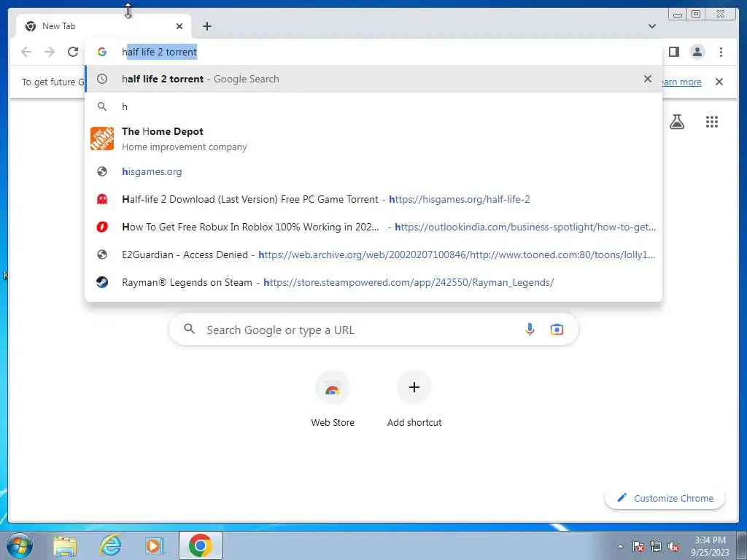Go back with the left arrow button
Viewport: 747px width, 560px height.
click(x=26, y=52)
